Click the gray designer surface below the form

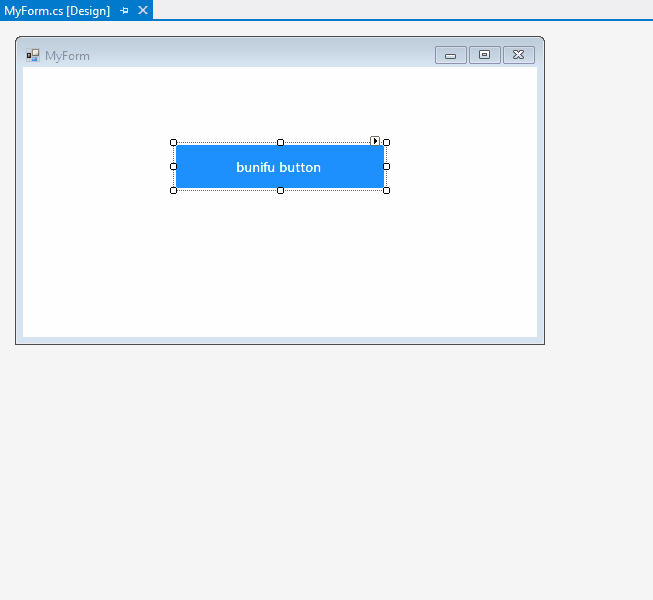(x=300, y=470)
